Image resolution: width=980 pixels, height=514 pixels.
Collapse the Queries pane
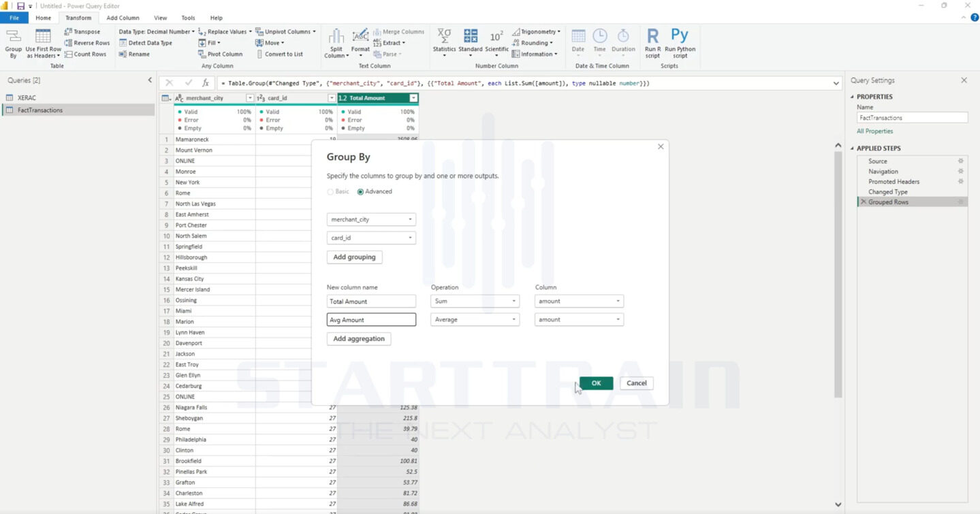tap(150, 80)
